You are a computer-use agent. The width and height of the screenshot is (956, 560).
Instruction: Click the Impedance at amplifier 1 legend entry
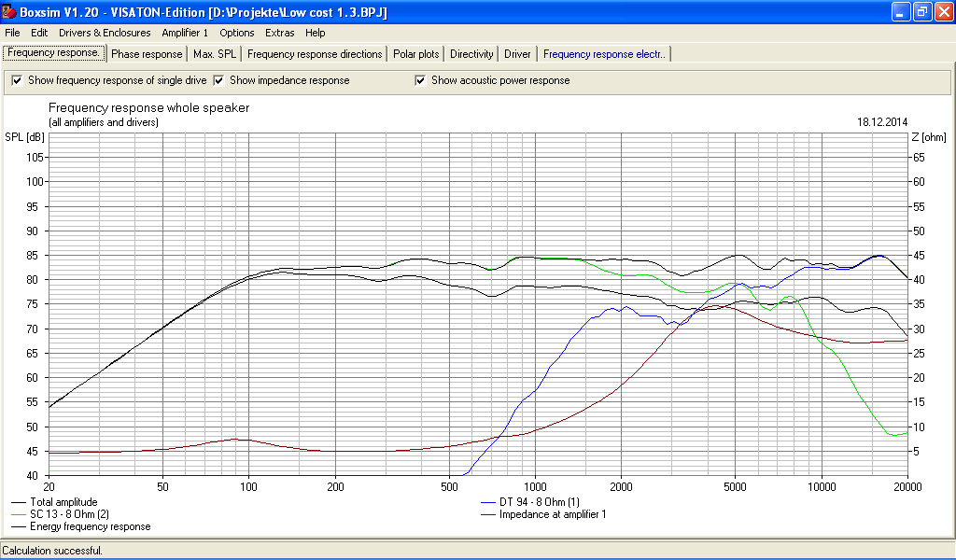(x=544, y=515)
